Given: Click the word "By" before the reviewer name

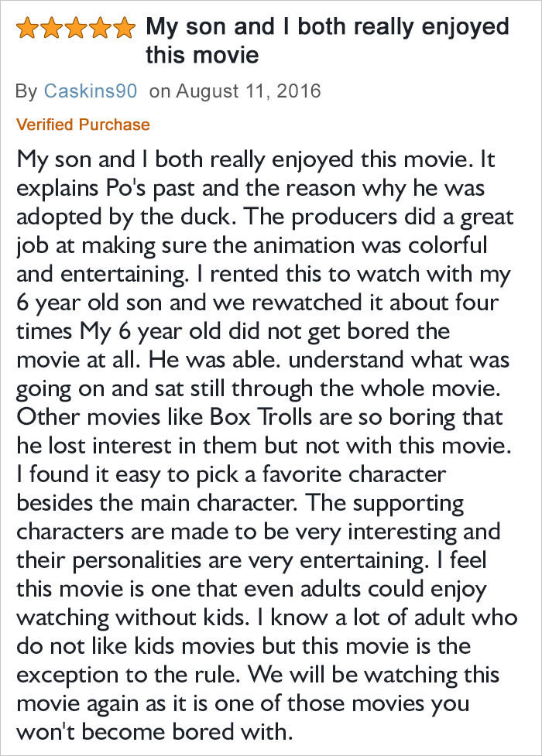Looking at the screenshot, I should [26, 91].
